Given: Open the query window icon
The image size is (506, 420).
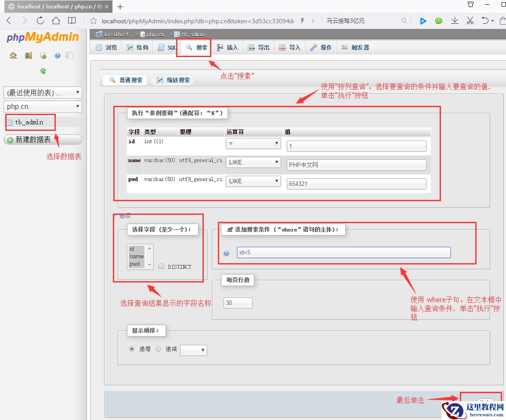Looking at the screenshot, I should tap(43, 55).
